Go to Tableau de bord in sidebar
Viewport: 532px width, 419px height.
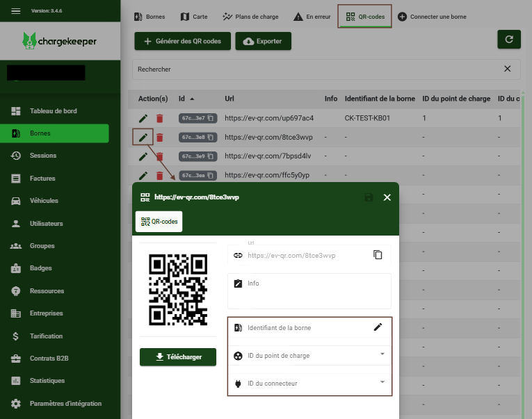(x=54, y=111)
